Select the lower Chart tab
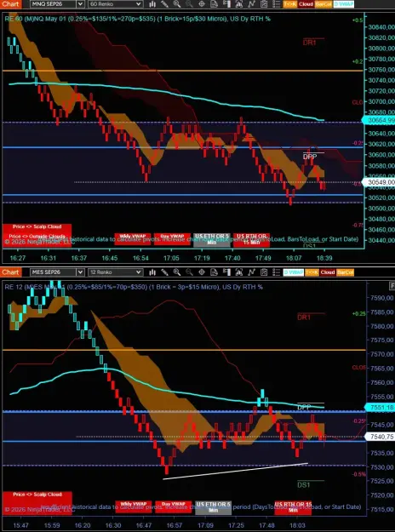Viewport: 395px width, 532px height. (x=10, y=272)
